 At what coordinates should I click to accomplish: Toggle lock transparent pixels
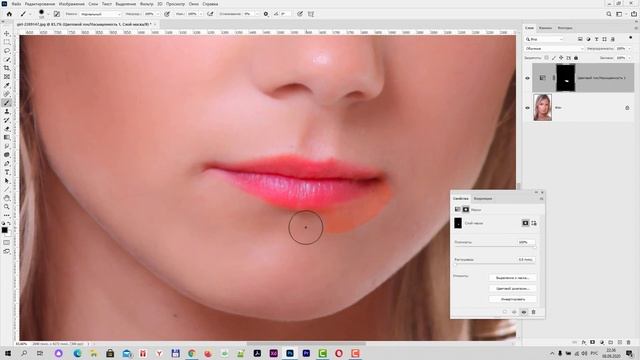(x=547, y=58)
